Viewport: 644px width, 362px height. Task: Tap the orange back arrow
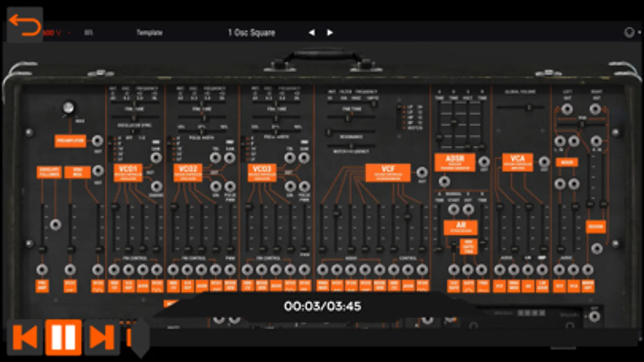pyautogui.click(x=25, y=25)
